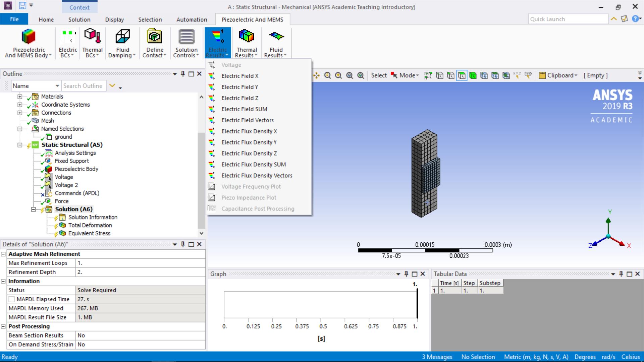
Task: Toggle MAPDL Elapsed Time checkbox
Action: pyautogui.click(x=12, y=299)
